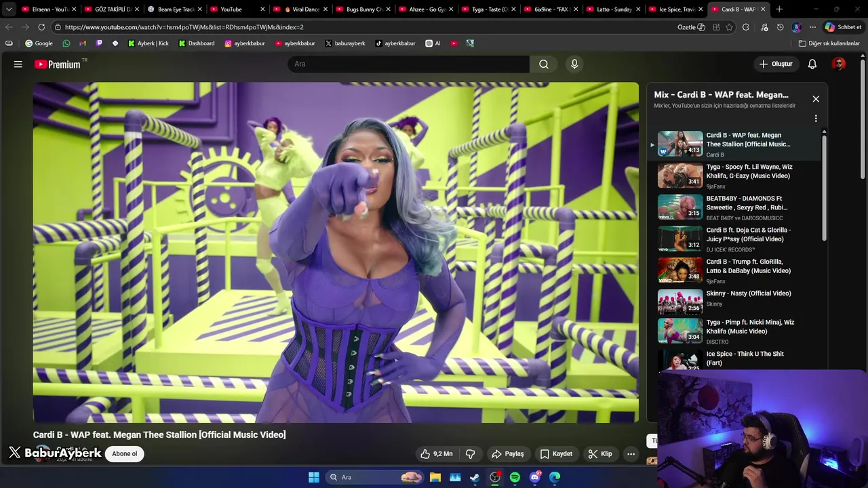Image resolution: width=868 pixels, height=488 pixels.
Task: Open the Sohbet et Copilot chat button
Action: (x=843, y=27)
